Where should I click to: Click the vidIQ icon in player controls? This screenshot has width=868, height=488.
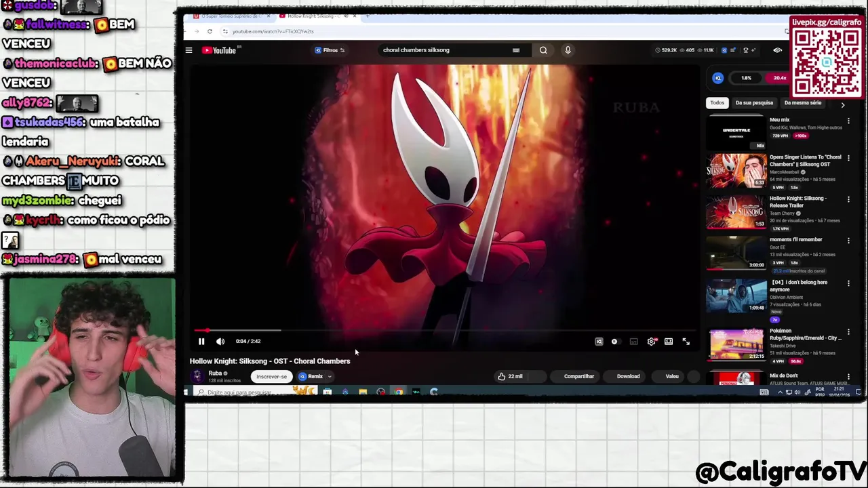tap(599, 342)
